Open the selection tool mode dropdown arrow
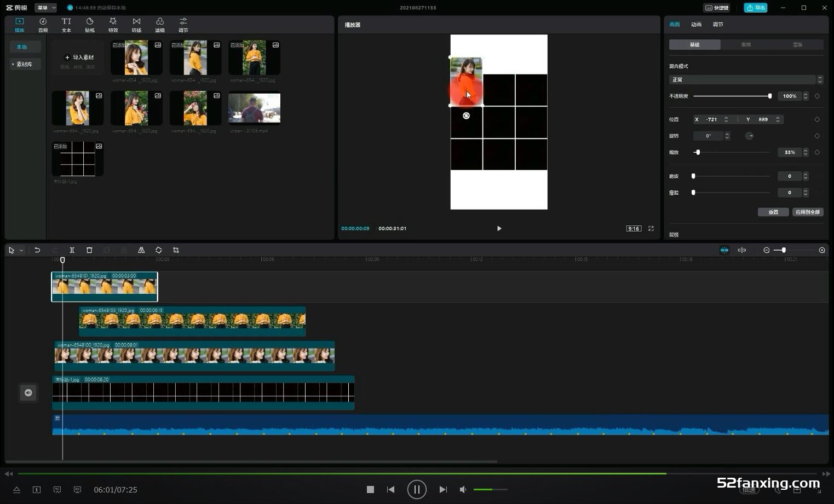Image resolution: width=834 pixels, height=504 pixels. [21, 250]
